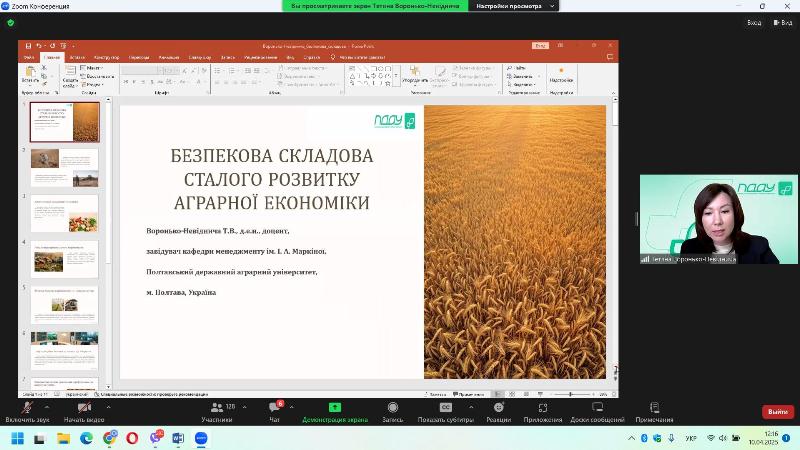Open Windows Start menu on taskbar
The width and height of the screenshot is (800, 450).
click(17, 438)
